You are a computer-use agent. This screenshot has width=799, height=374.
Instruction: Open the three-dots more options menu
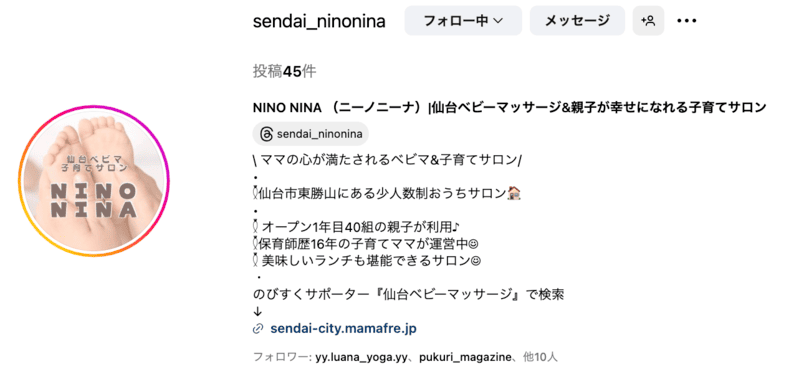[x=686, y=21]
